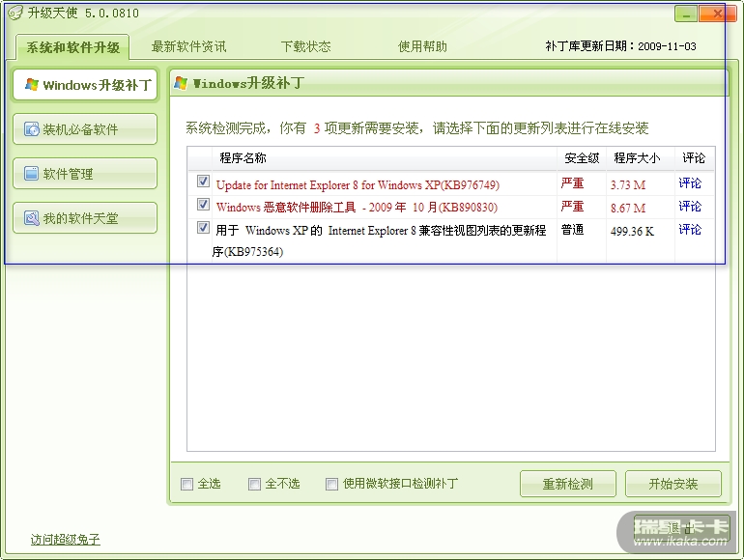Image resolution: width=744 pixels, height=560 pixels.
Task: Click the 装机必备软件 disc icon
Action: click(32, 129)
